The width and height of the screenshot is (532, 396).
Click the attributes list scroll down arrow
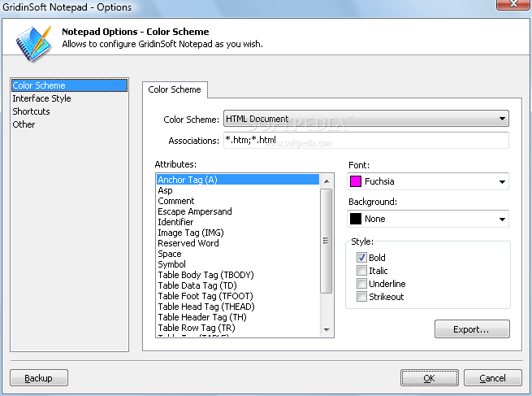[327, 330]
